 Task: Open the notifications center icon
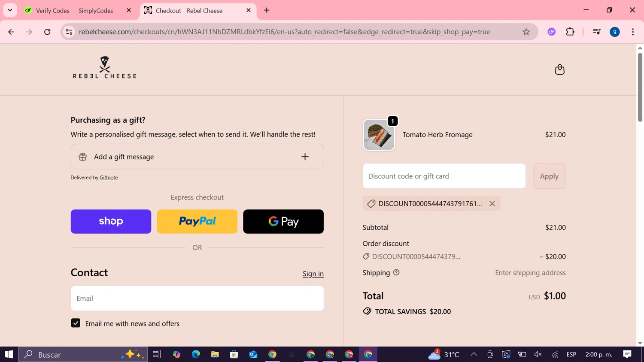click(627, 354)
